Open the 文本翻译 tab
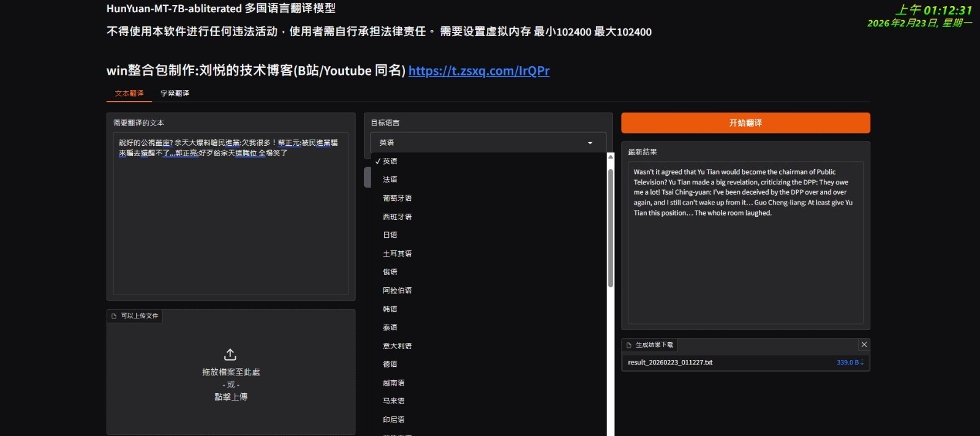 pyautogui.click(x=129, y=93)
